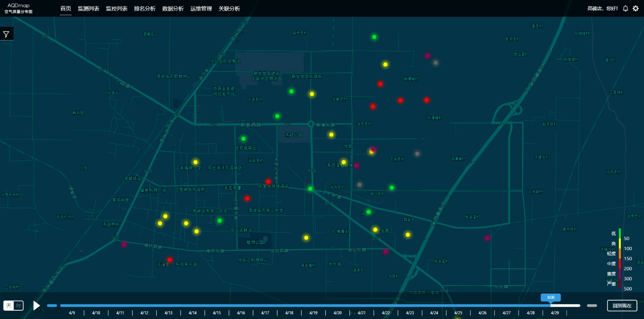
Task: Jump to 4/15 on the timeline
Action: click(217, 312)
